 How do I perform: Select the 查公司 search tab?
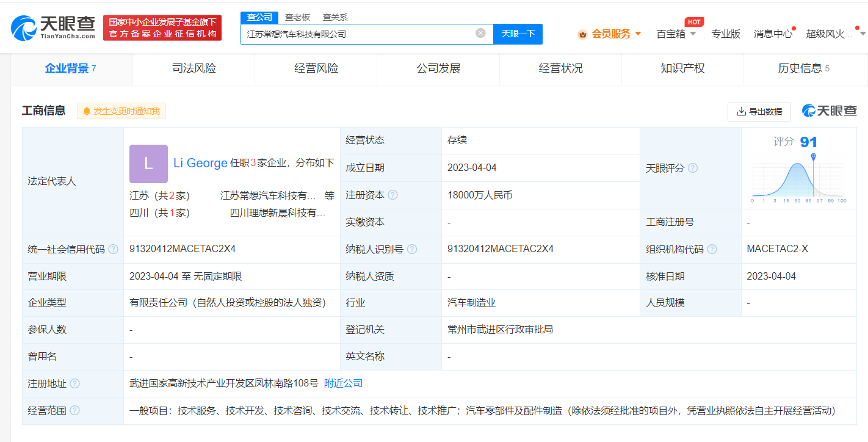click(259, 17)
